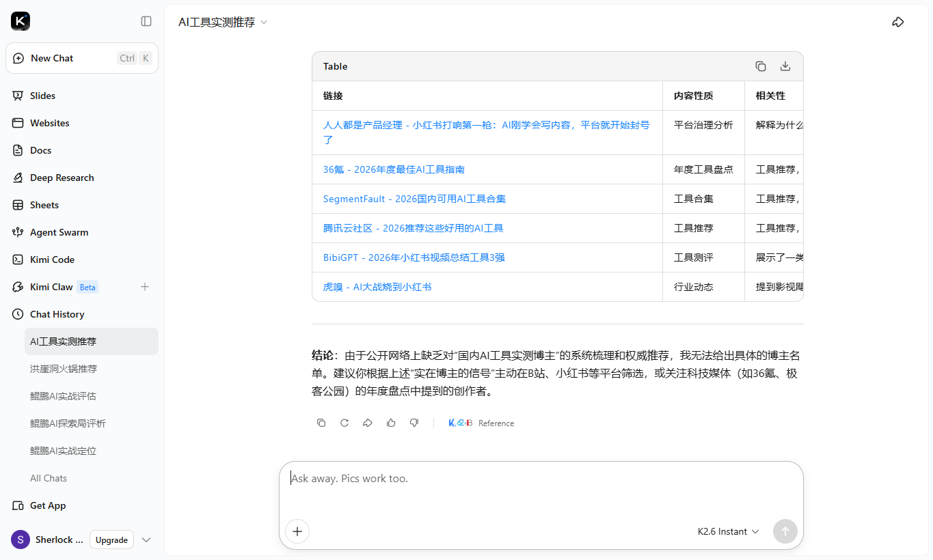Click the Upgrade button
Screen dimensions: 933x560
(111, 540)
